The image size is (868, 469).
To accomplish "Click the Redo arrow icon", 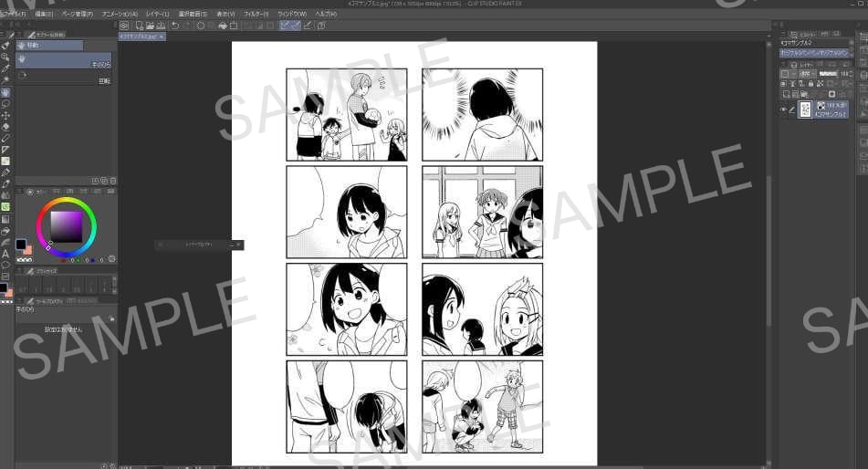I will [188, 26].
